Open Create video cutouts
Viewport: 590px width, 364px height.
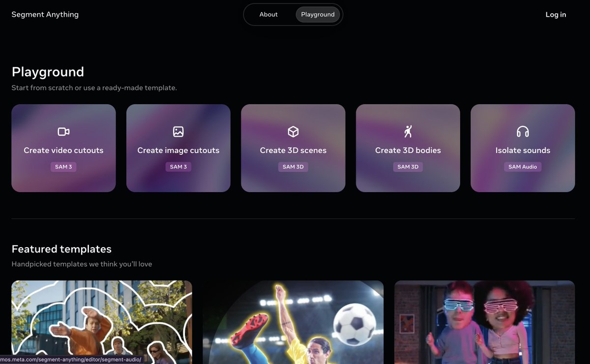click(x=63, y=148)
